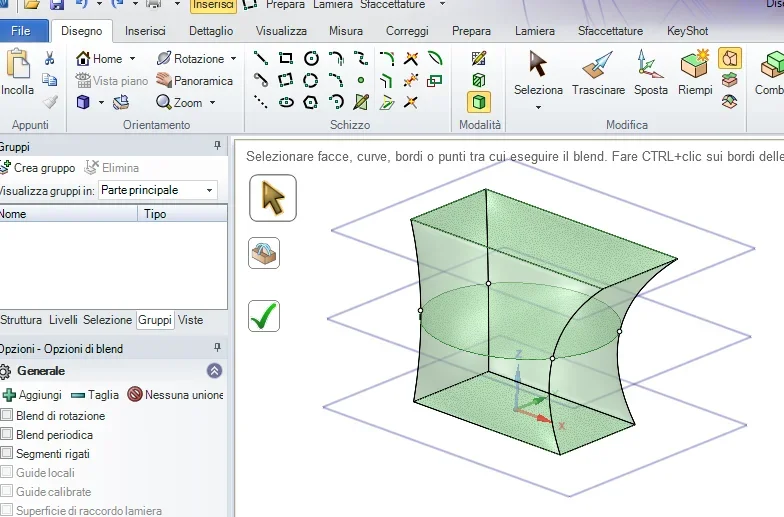Open the Home view dropdown arrow
The image size is (784, 517).
(x=132, y=58)
